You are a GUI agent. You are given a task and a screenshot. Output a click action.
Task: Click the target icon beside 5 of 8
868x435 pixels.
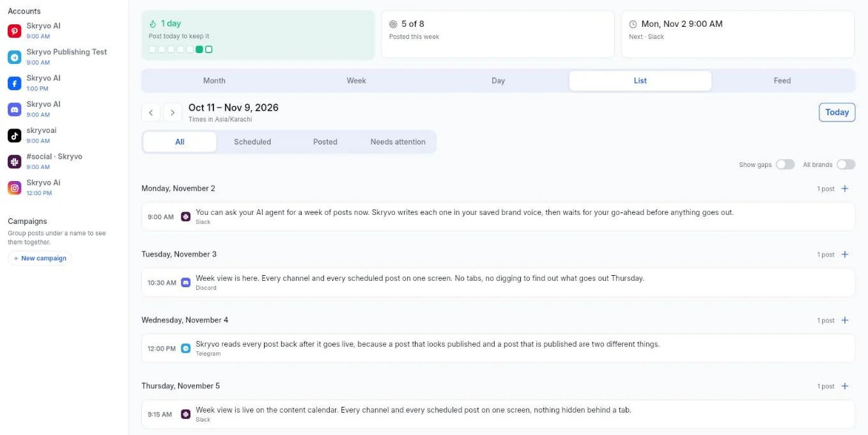[393, 24]
